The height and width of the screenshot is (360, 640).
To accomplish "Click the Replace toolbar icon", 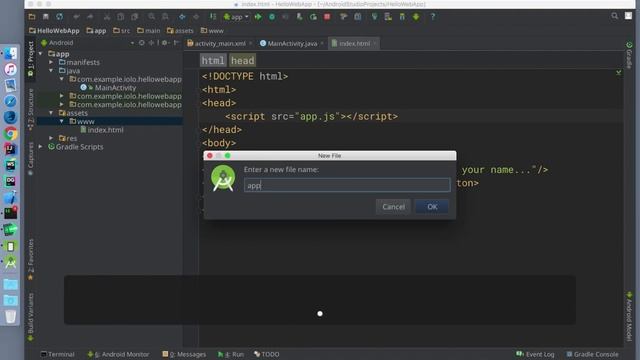I will point(165,17).
